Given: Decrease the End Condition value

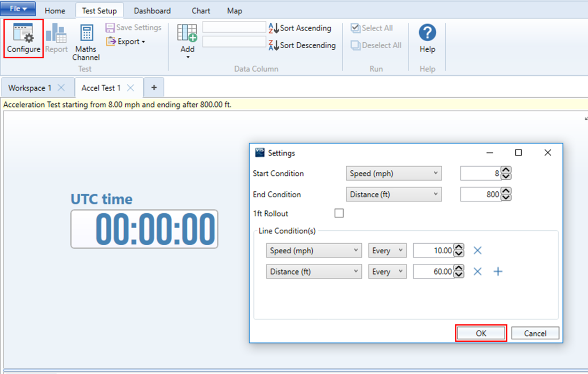Looking at the screenshot, I should tap(506, 198).
